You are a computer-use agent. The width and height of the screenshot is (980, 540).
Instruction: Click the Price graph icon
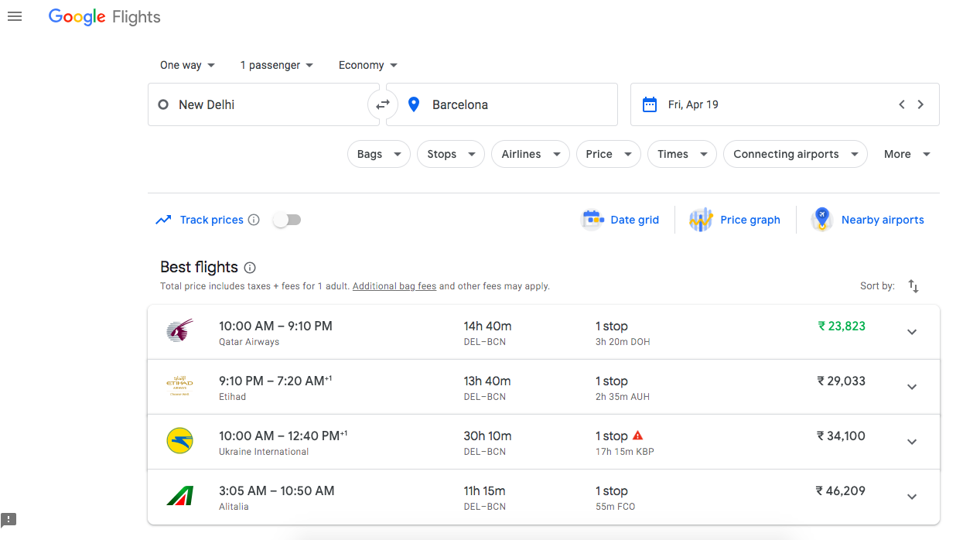(701, 220)
